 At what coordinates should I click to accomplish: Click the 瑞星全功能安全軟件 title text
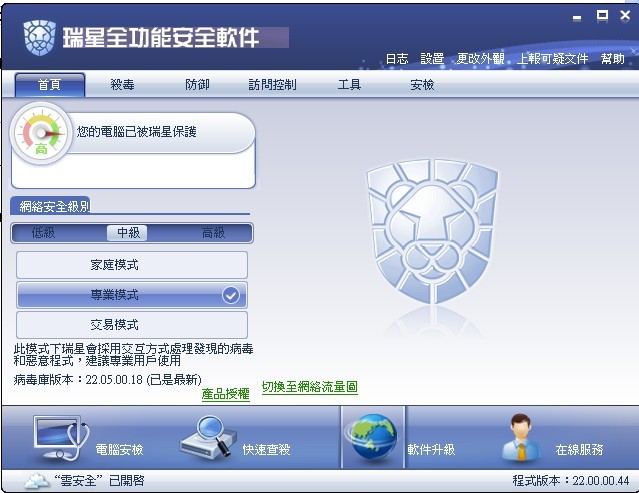click(x=161, y=37)
